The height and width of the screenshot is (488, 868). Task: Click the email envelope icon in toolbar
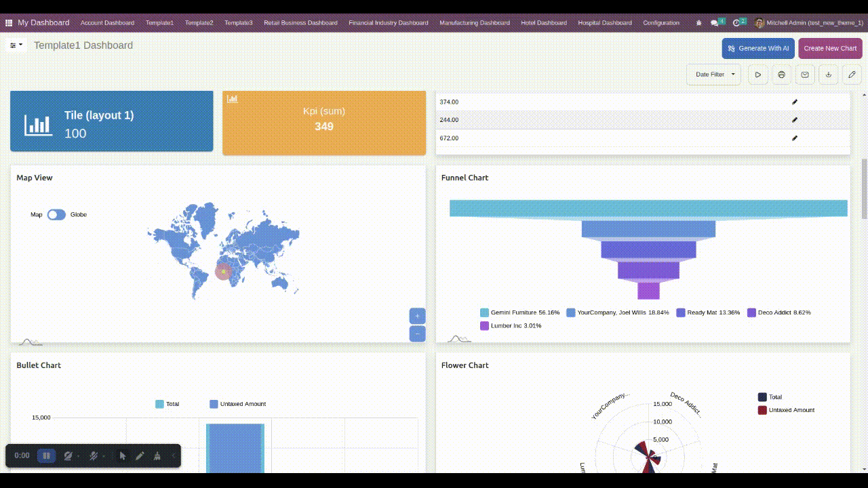pos(805,75)
